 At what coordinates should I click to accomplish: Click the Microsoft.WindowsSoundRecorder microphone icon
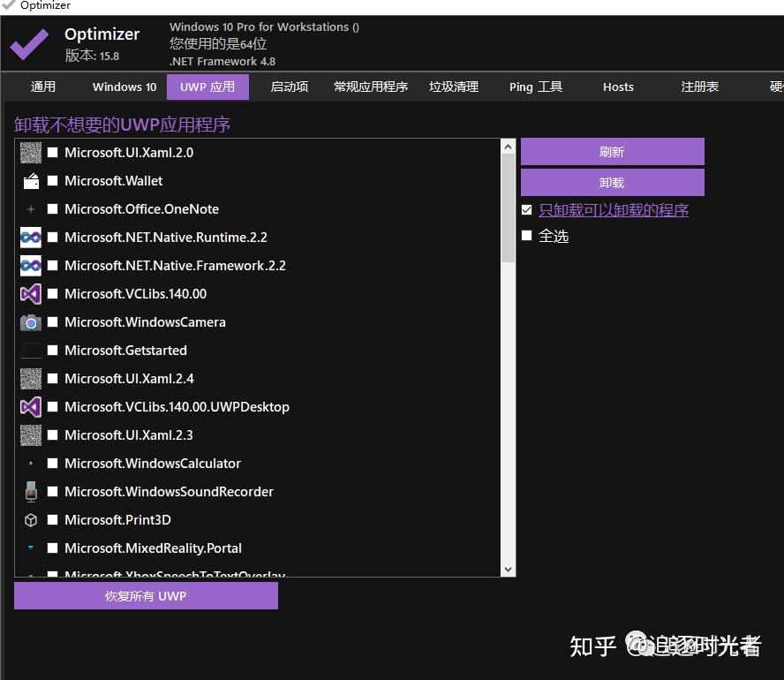point(31,492)
